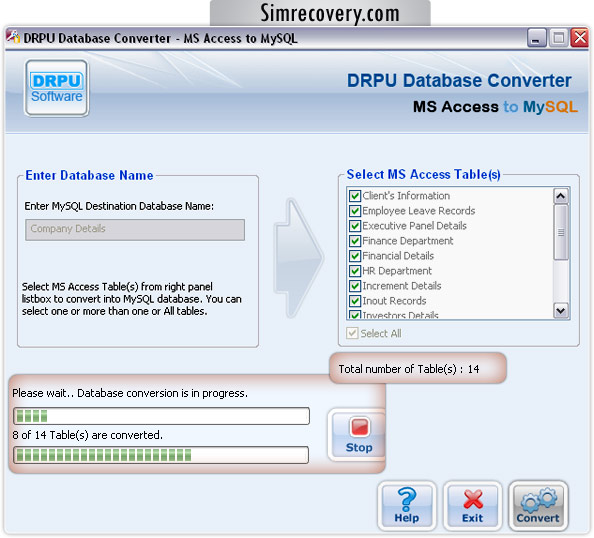Screen dimensions: 594x538
Task: Open Help with the question mark button
Action: [x=407, y=506]
